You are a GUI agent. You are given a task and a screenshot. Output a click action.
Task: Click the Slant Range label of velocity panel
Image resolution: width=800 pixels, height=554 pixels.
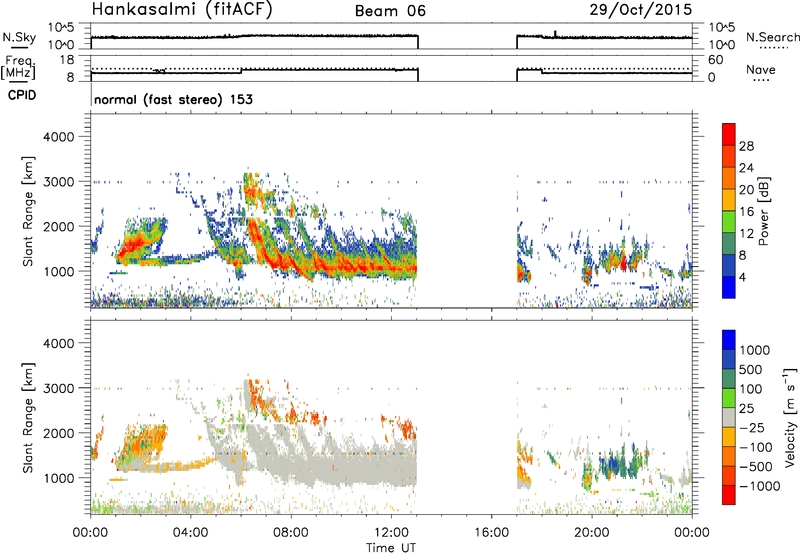pyautogui.click(x=28, y=417)
